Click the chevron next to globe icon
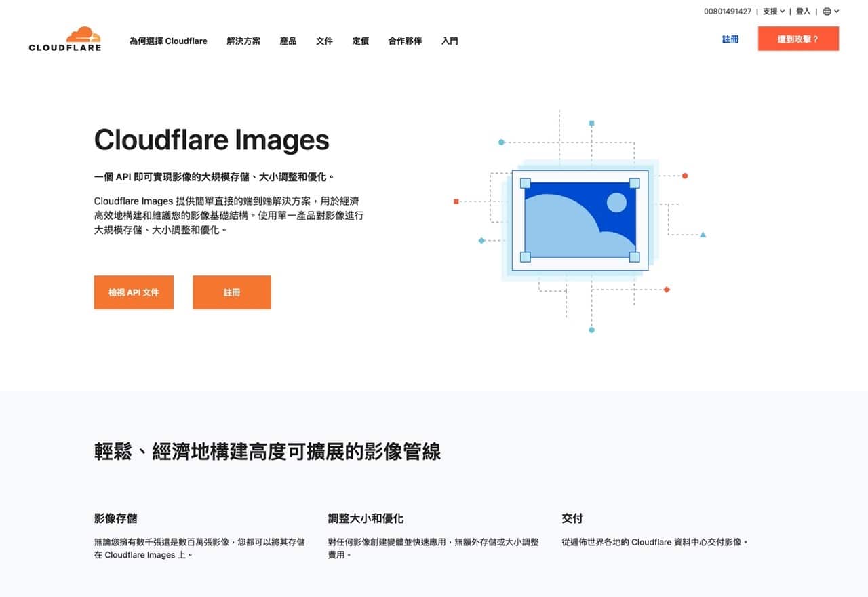The height and width of the screenshot is (597, 868). coord(837,11)
